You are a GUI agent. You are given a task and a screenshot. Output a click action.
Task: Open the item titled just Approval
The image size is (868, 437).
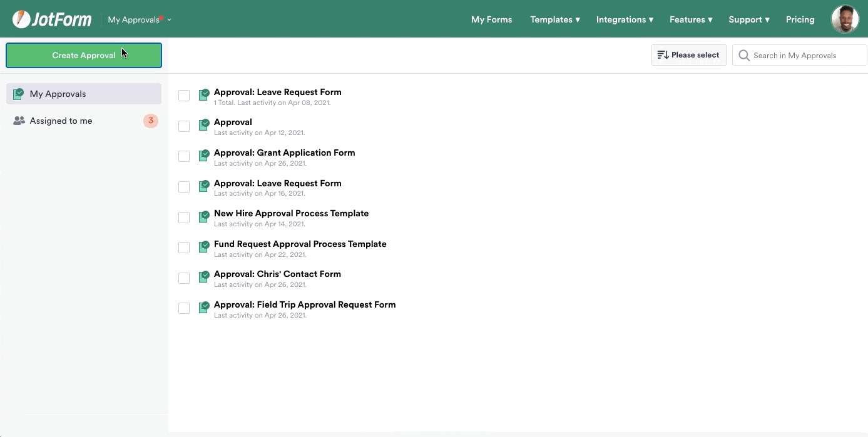tap(233, 122)
